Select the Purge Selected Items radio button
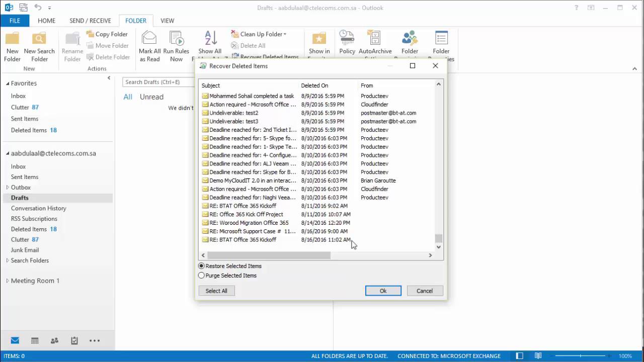The width and height of the screenshot is (644, 362). point(202,276)
